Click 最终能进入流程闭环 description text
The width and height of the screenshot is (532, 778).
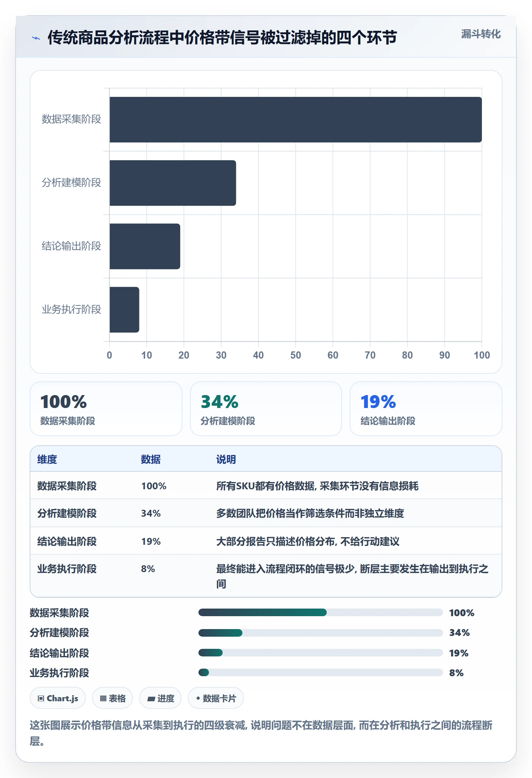click(352, 576)
